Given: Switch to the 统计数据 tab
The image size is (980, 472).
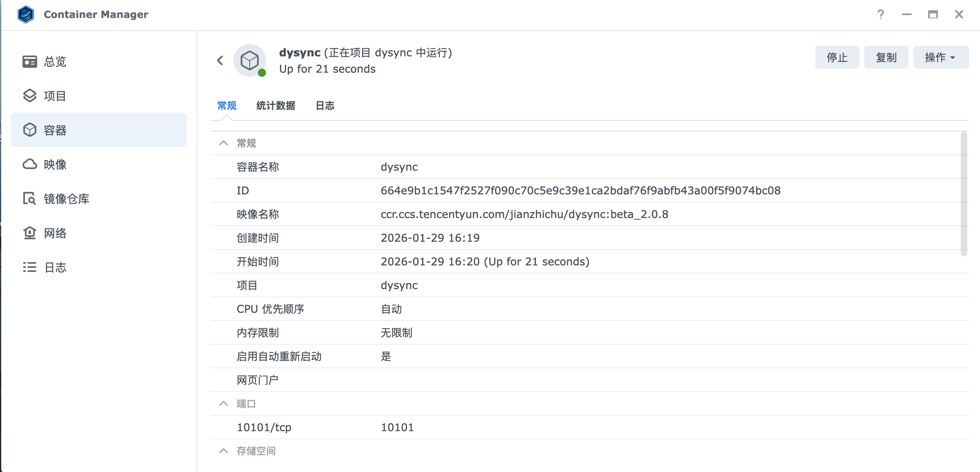Looking at the screenshot, I should (x=275, y=106).
